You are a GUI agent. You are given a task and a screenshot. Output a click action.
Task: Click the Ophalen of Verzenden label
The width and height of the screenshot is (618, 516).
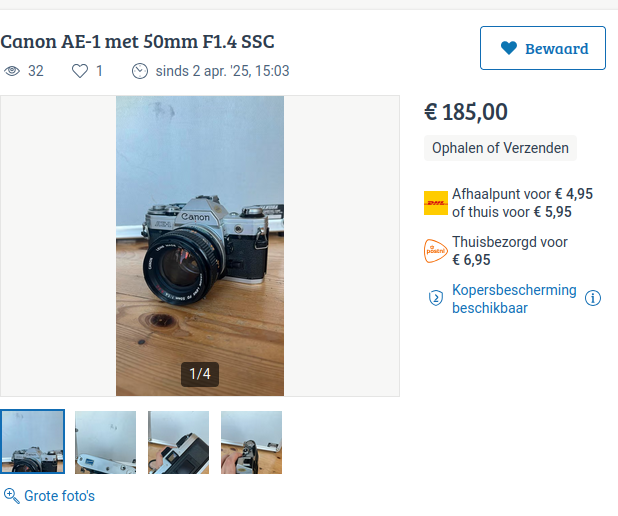(500, 148)
